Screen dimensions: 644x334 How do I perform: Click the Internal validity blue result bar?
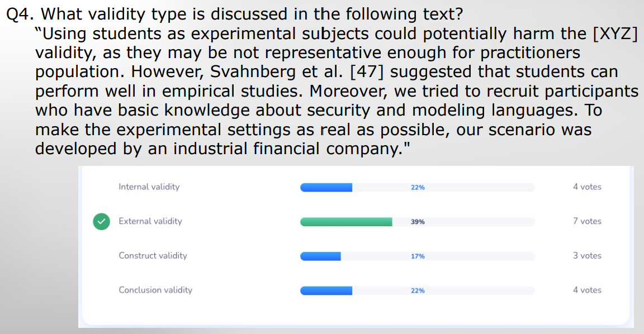[326, 188]
